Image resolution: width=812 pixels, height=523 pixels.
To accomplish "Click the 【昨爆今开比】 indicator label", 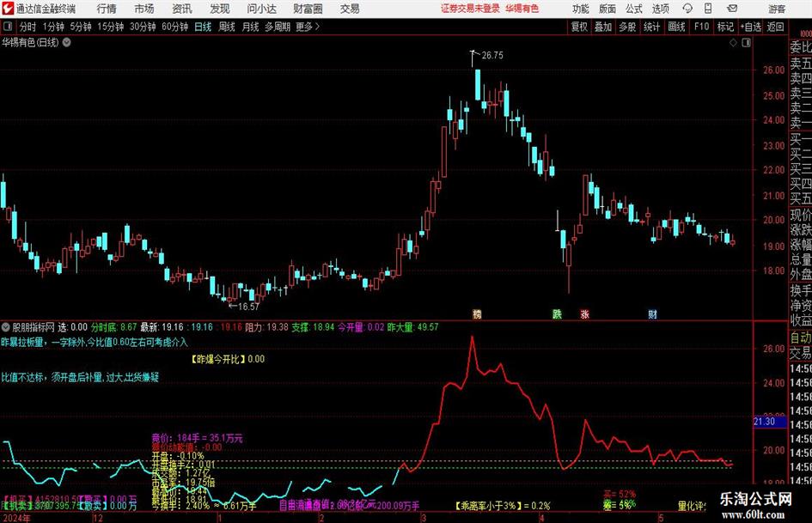I will tap(217, 359).
